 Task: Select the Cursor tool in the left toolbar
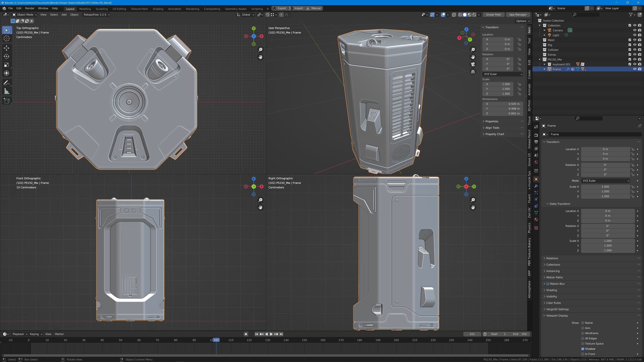click(7, 39)
